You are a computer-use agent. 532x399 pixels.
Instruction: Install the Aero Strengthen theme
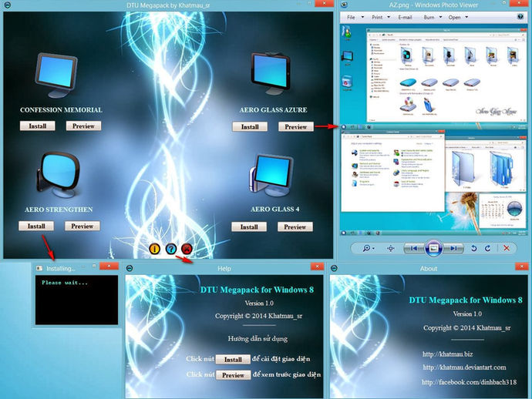point(36,226)
